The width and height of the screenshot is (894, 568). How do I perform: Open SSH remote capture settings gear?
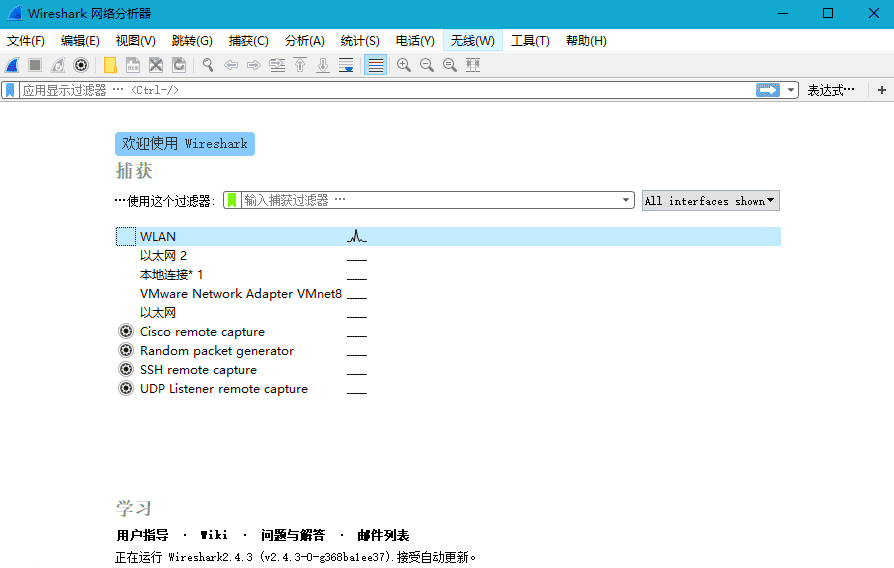[126, 369]
